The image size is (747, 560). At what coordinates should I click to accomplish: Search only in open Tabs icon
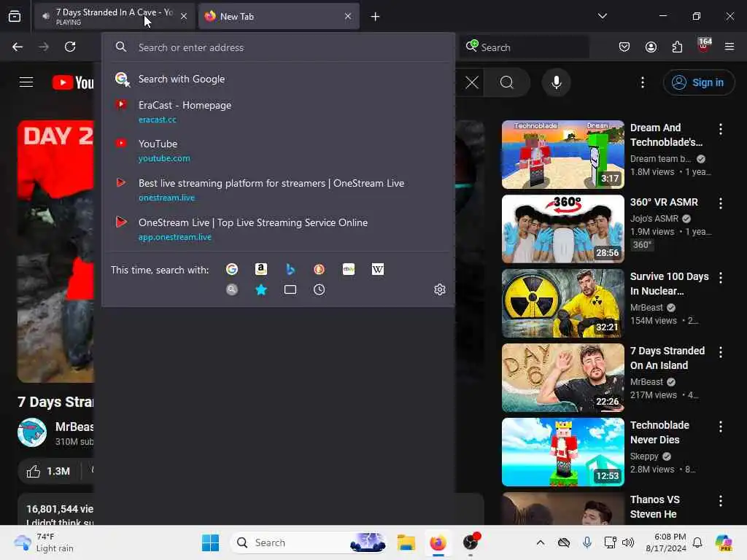pos(290,289)
